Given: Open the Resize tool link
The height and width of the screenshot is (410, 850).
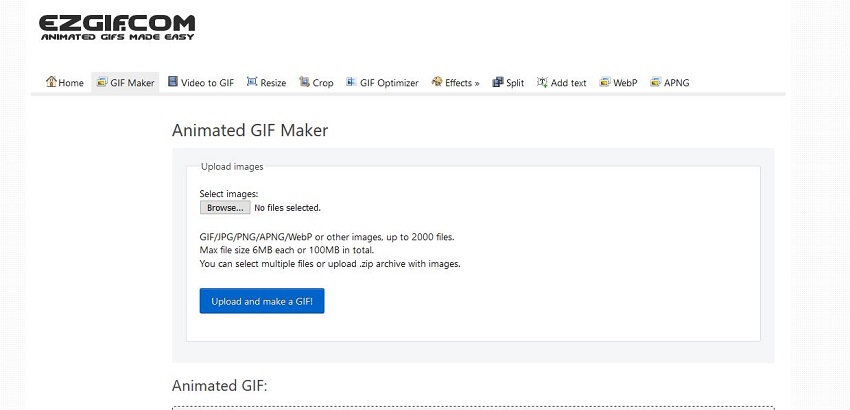Looking at the screenshot, I should click(266, 83).
